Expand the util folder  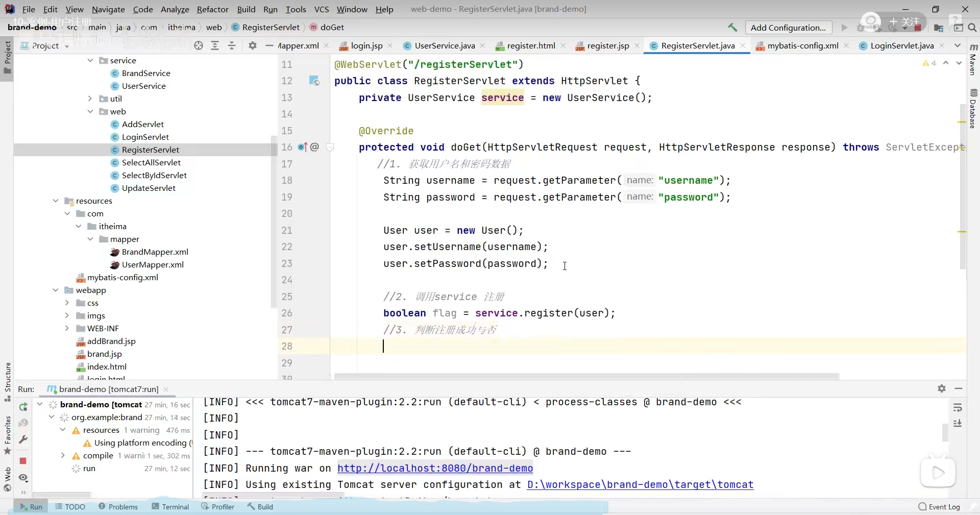(x=90, y=99)
